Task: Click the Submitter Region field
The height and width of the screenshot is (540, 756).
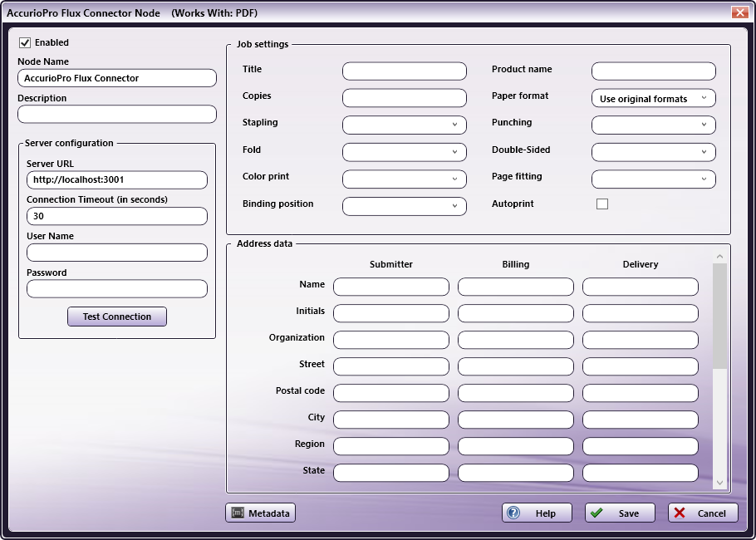Action: coord(391,446)
